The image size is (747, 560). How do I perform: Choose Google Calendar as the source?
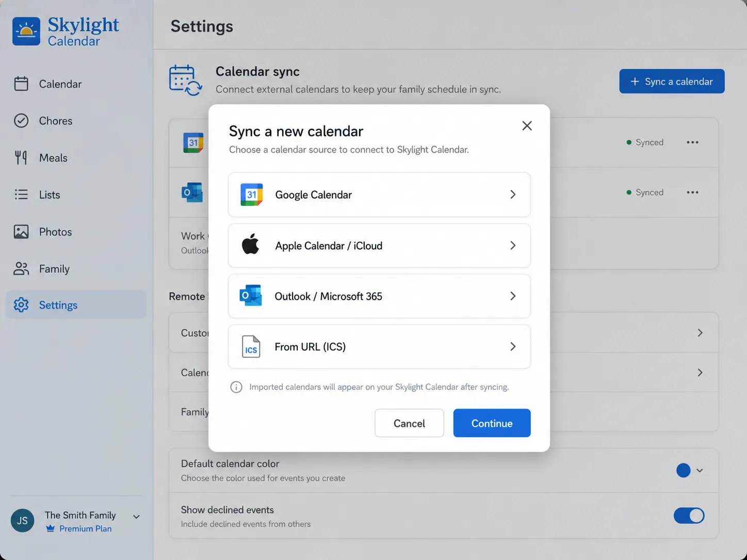click(379, 194)
